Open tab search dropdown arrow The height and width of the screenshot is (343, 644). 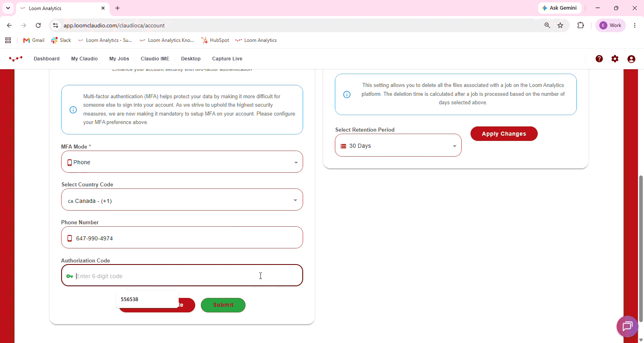coord(8,8)
